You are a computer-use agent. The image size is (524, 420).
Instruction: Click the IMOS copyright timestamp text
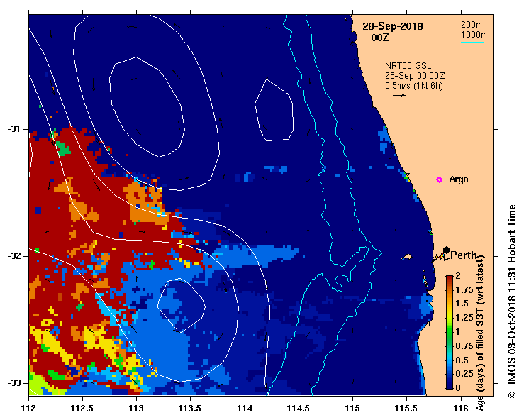coord(512,299)
